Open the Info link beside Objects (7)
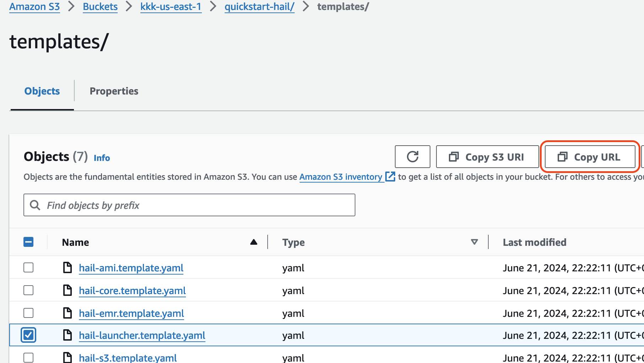The image size is (644, 363). coord(102,158)
